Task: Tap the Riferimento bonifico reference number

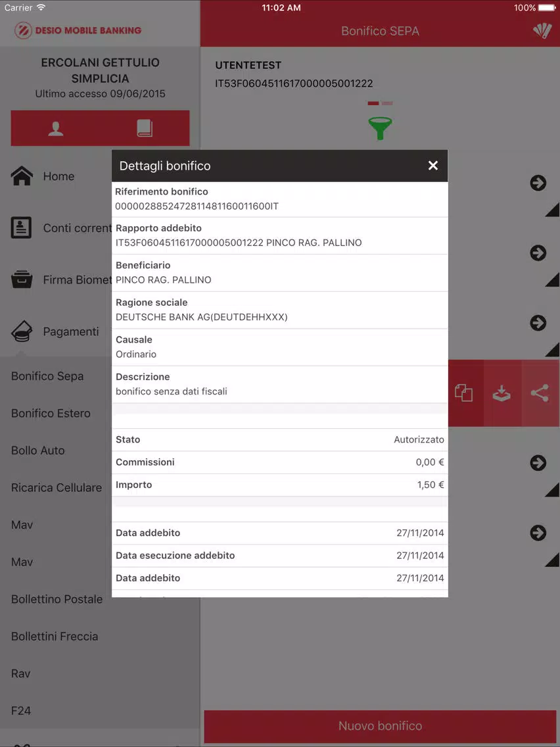Action: click(x=197, y=206)
